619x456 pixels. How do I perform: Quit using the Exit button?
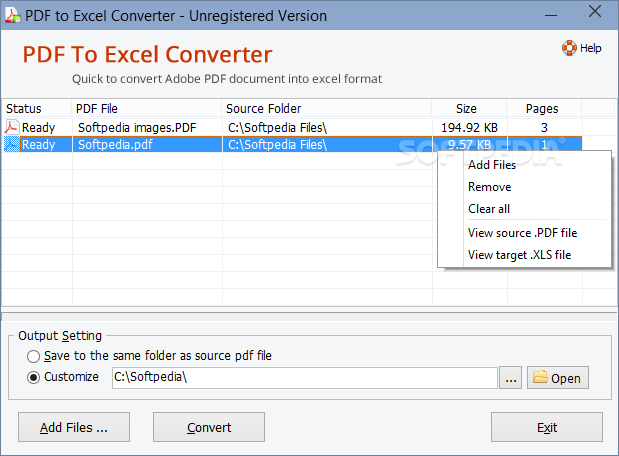pyautogui.click(x=547, y=427)
